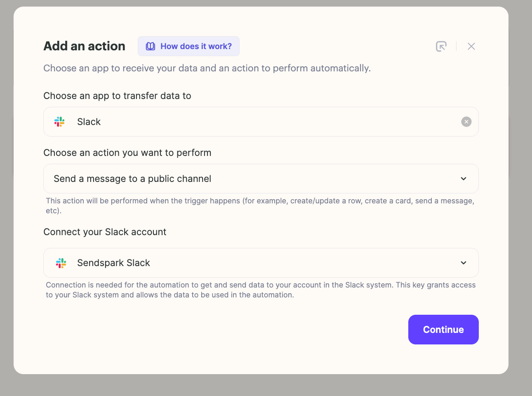
Task: Click the 'This action will be performed' hint text
Action: (x=260, y=205)
